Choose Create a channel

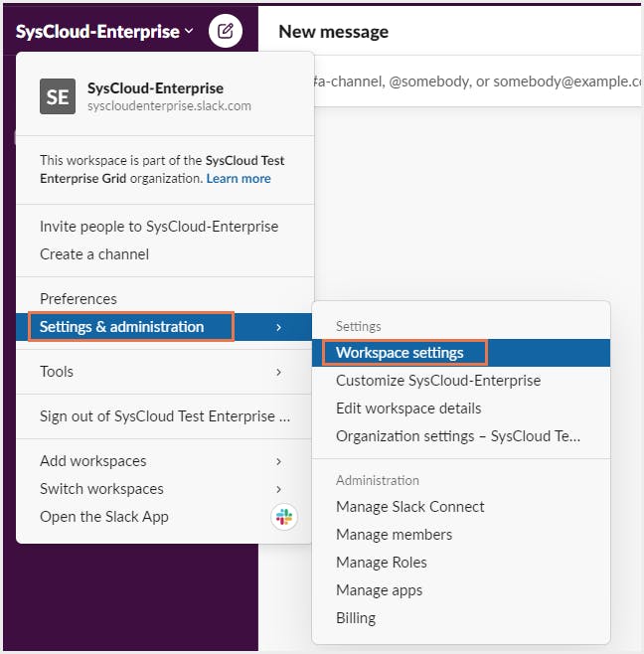94,254
